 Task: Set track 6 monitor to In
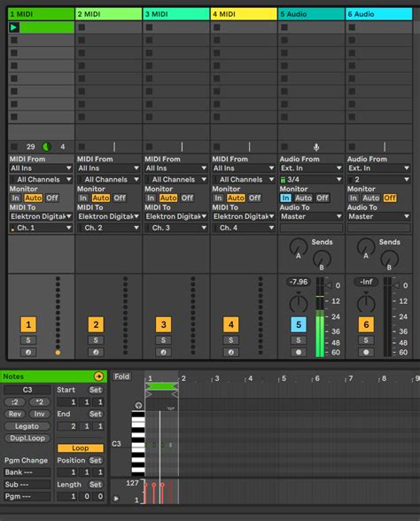[x=354, y=198]
